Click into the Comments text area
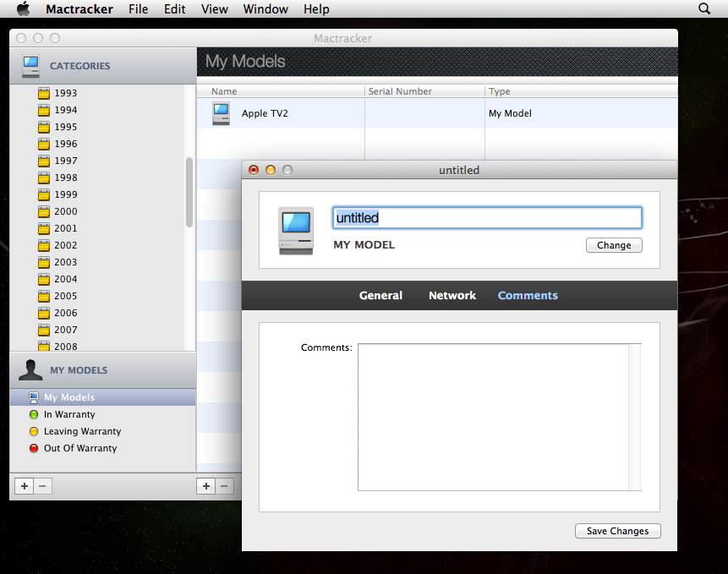Image resolution: width=728 pixels, height=574 pixels. coord(493,417)
